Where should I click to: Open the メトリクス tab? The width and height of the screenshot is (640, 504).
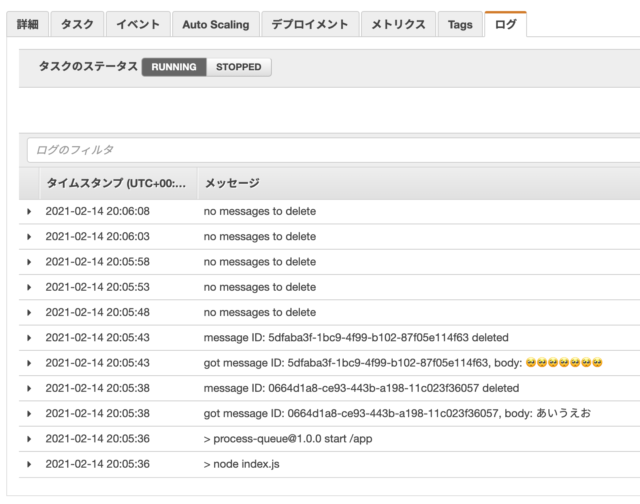(398, 24)
